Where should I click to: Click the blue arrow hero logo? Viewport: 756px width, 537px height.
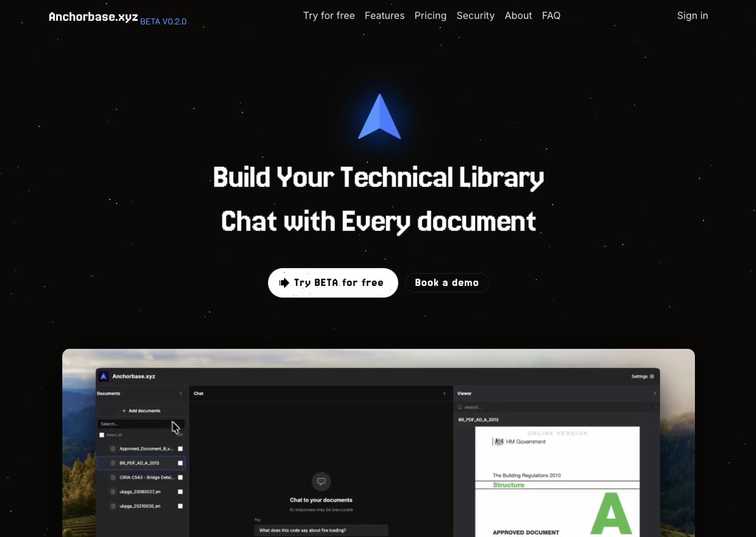tap(379, 117)
